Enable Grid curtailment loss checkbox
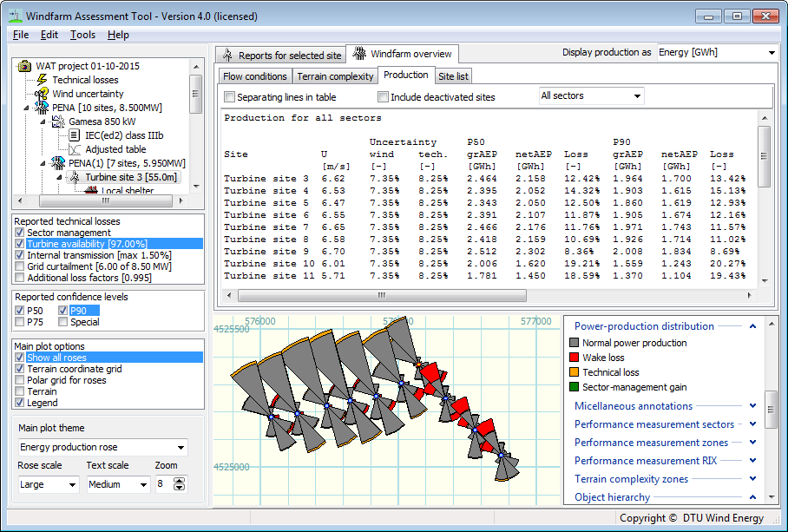The width and height of the screenshot is (788, 532). 20,266
